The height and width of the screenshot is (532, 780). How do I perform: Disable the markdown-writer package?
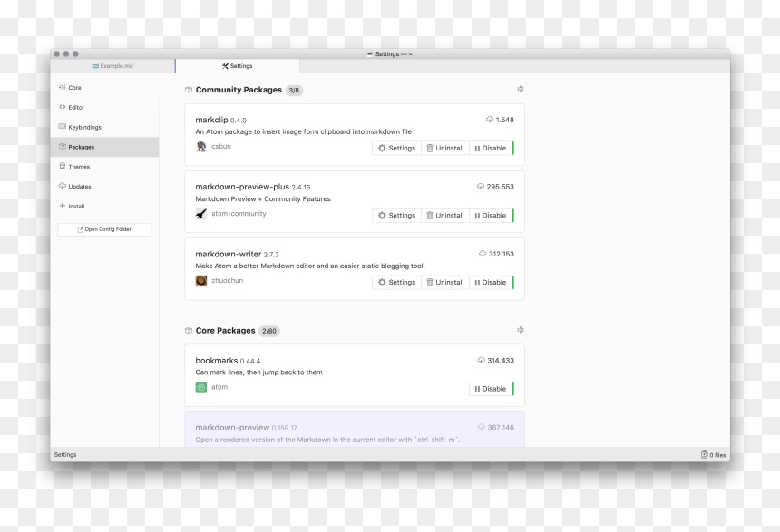pyautogui.click(x=491, y=283)
